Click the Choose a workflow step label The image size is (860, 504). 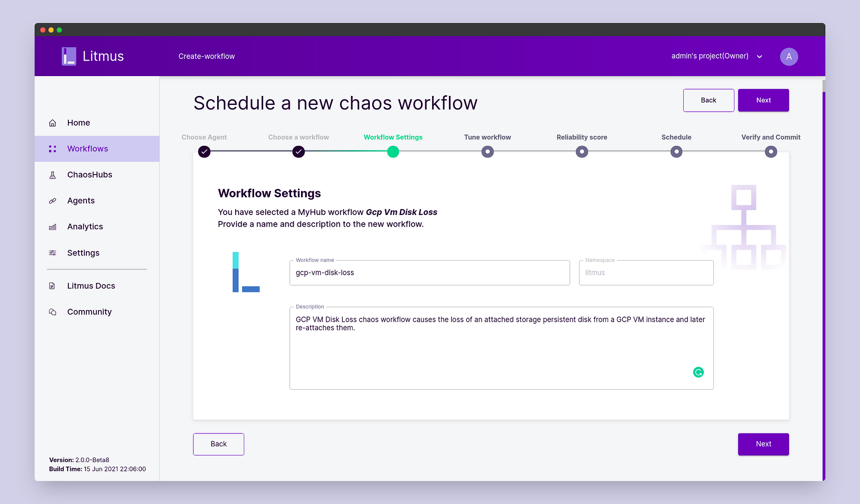pos(298,137)
